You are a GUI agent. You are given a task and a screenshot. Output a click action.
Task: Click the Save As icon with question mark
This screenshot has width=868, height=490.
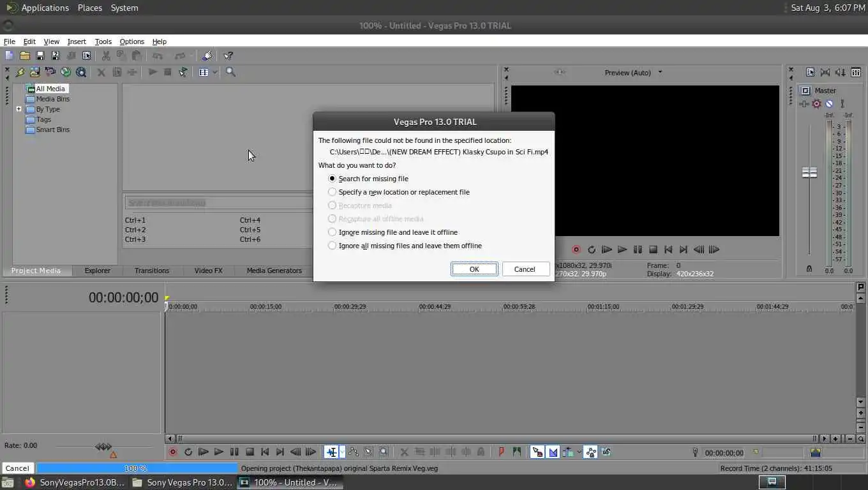click(x=55, y=56)
